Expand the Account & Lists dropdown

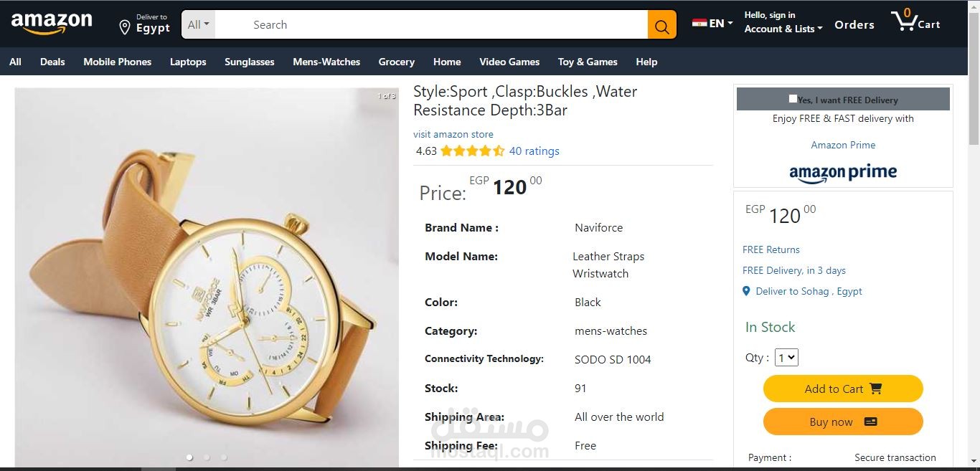click(783, 29)
